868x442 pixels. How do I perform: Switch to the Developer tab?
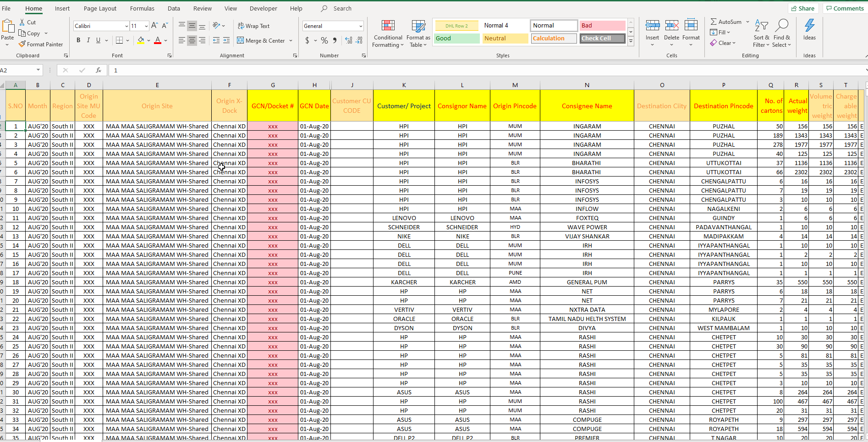coord(263,8)
